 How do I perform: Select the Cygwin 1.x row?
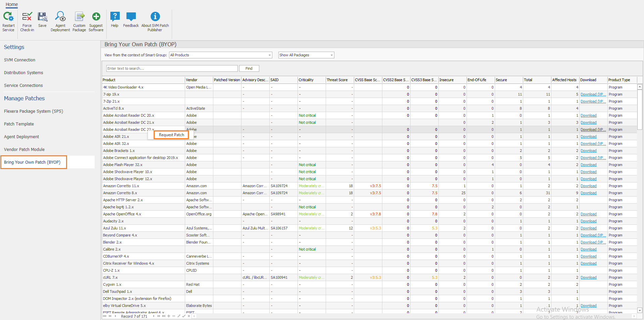(369, 284)
